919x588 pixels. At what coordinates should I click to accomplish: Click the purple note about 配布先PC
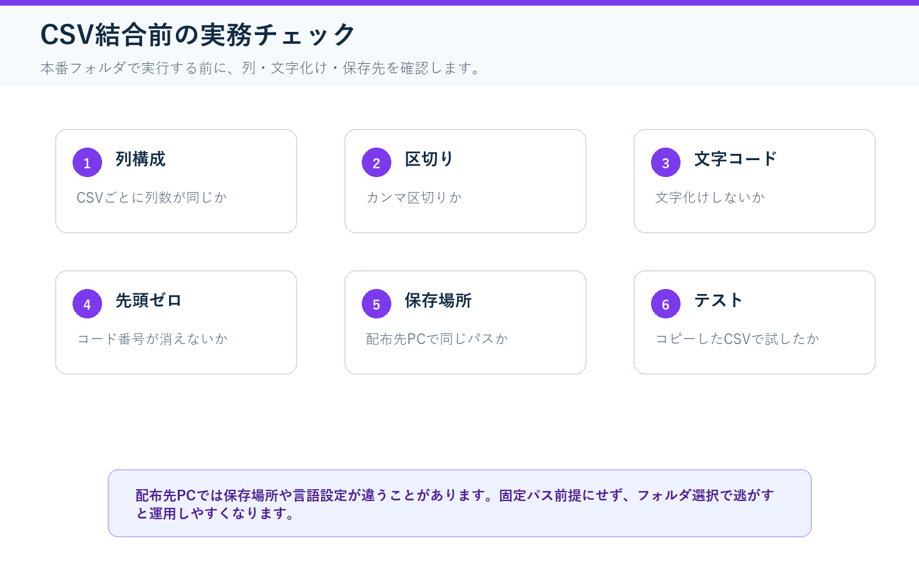[x=459, y=504]
